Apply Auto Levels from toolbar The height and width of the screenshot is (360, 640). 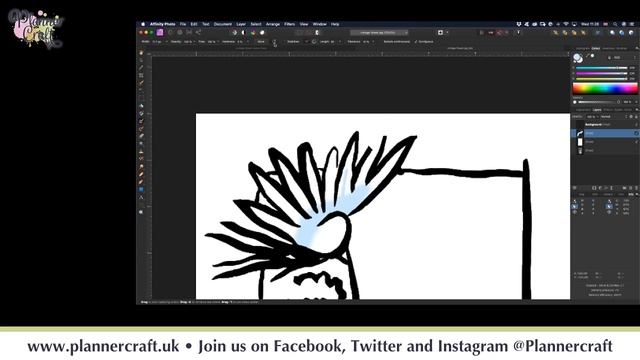coord(234,33)
